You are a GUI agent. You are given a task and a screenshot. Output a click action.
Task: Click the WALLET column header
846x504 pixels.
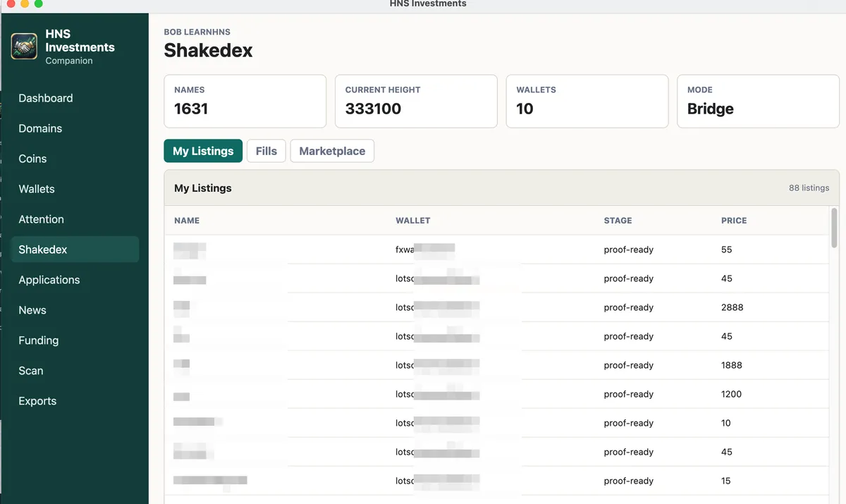point(413,221)
